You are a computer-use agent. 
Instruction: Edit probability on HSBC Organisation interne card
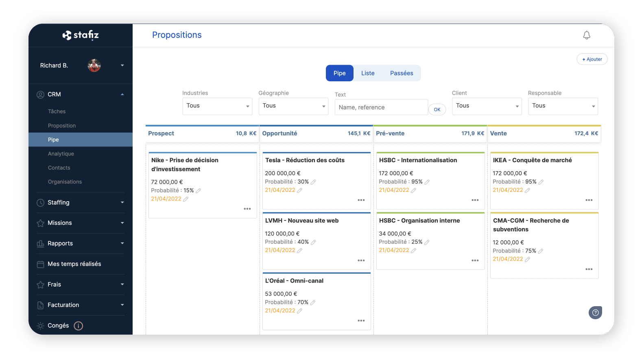(427, 242)
